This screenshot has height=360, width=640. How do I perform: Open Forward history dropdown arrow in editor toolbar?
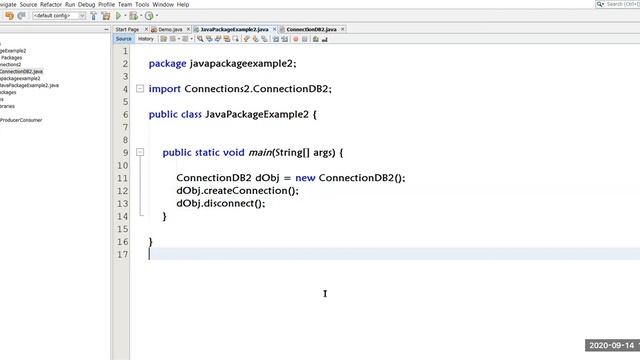tap(191, 39)
